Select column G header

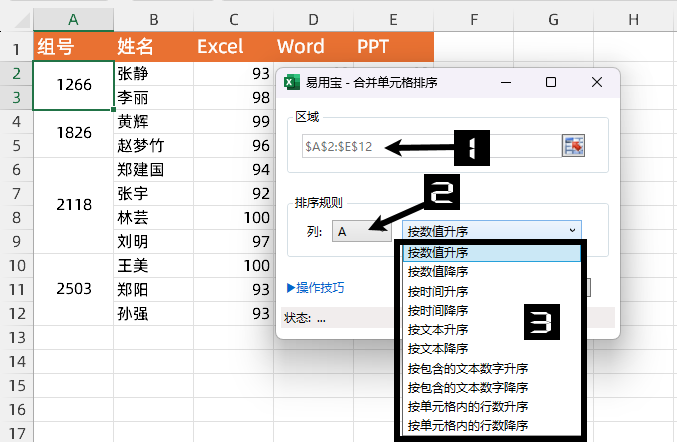(554, 19)
